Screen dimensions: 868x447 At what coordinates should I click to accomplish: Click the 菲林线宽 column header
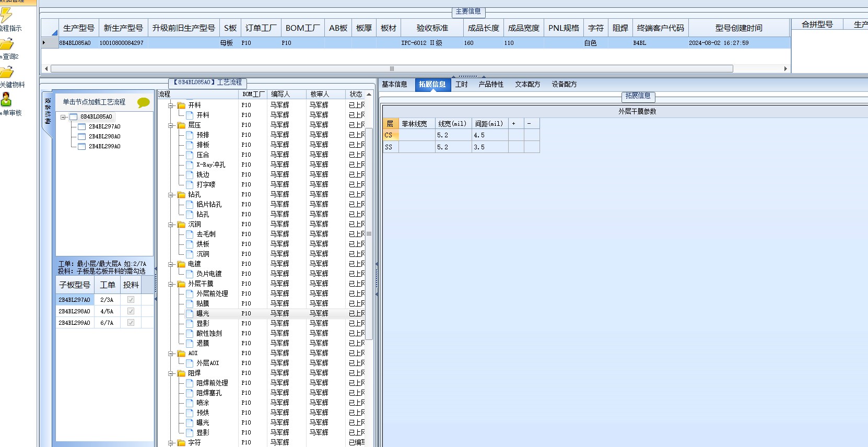[417, 124]
